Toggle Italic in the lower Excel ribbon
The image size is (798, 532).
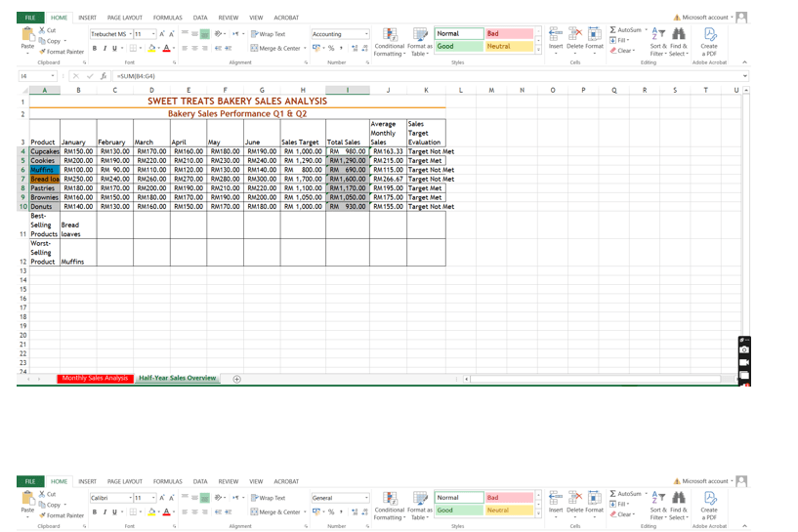pyautogui.click(x=105, y=512)
